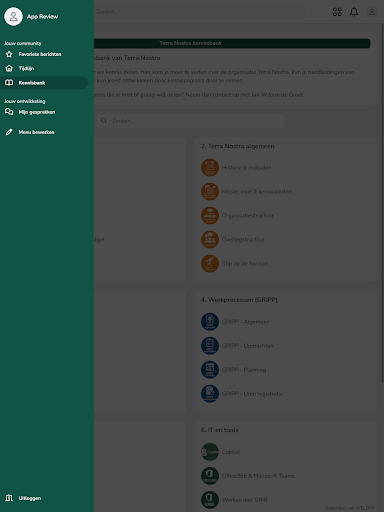Click the Overlegstructuur meeting icon
384x512 pixels.
[x=210, y=240]
